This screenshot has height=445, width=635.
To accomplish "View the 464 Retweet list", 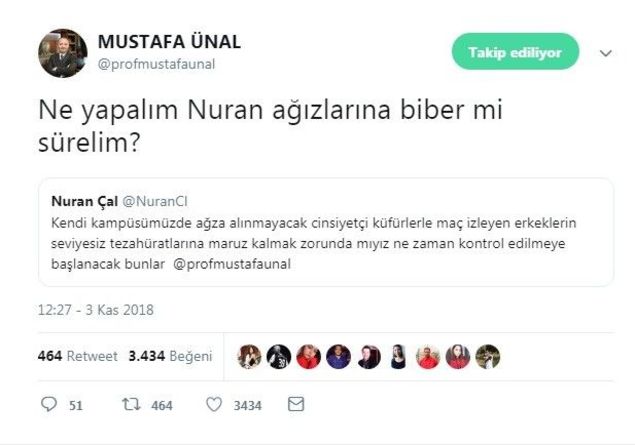I will (x=77, y=356).
